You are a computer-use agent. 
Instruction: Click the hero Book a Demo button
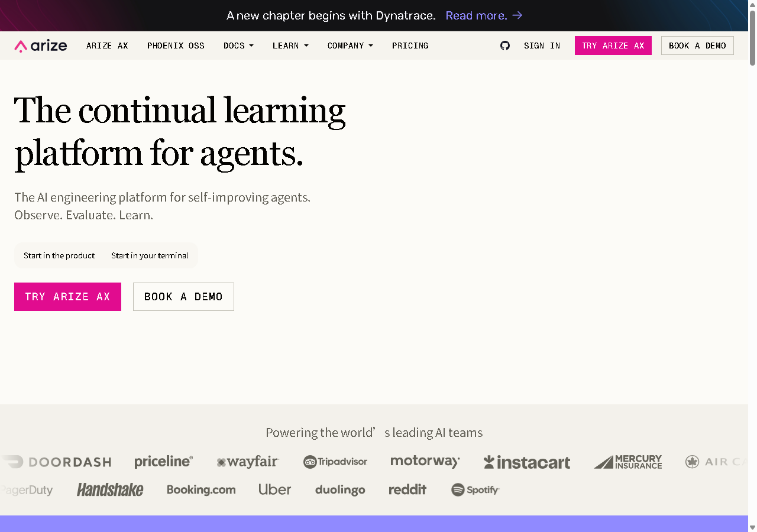183,297
